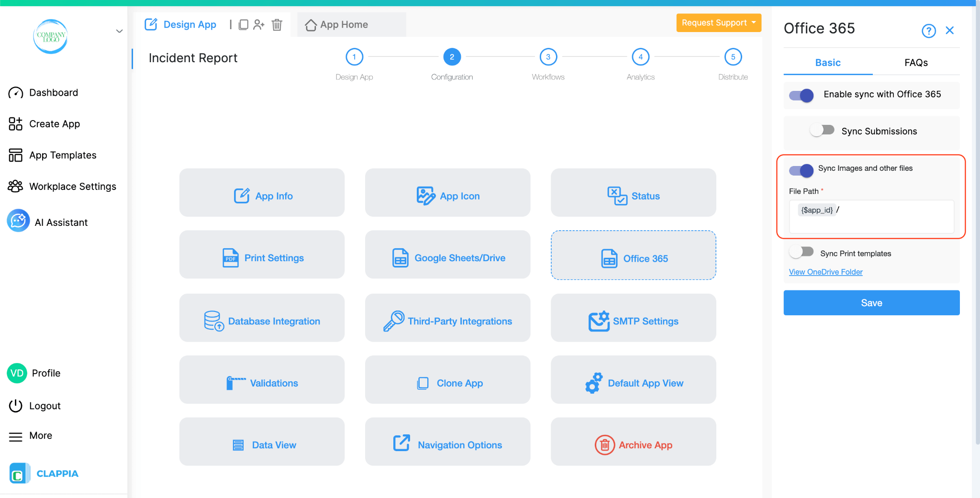Viewport: 980px width, 498px height.
Task: Delete the app using the trash icon
Action: [277, 24]
